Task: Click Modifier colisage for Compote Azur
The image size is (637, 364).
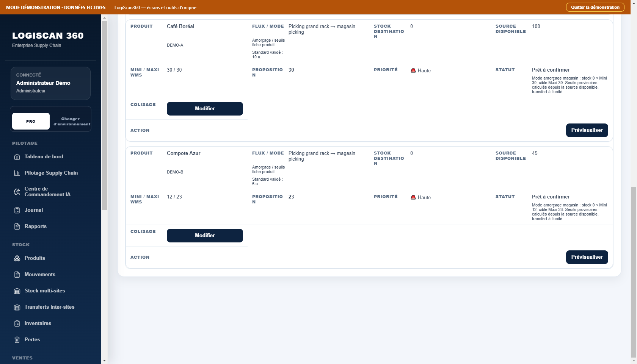Action: pyautogui.click(x=205, y=236)
